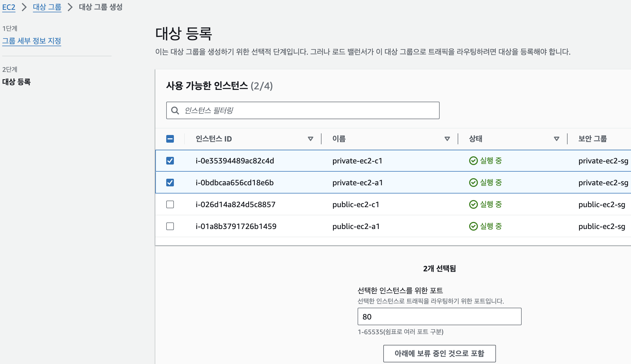Uncheck private-ec2-a1 instance checkbox
This screenshot has height=364, width=631.
170,183
